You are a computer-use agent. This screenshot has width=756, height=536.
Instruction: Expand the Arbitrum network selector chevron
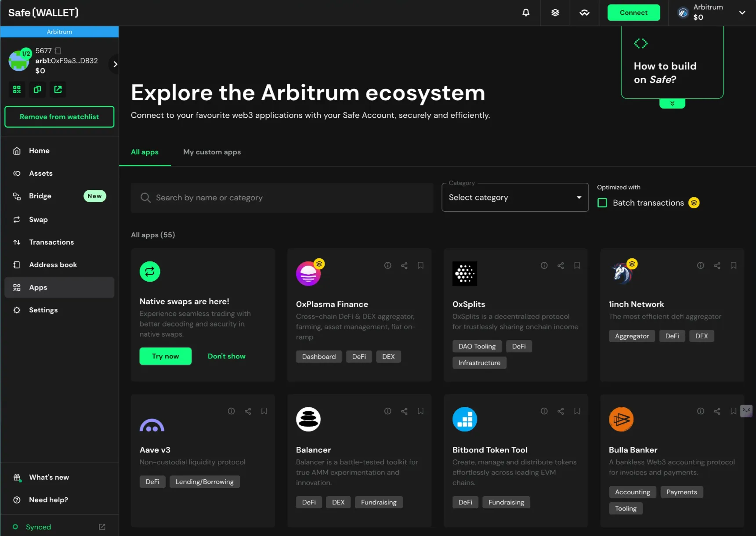pos(742,13)
